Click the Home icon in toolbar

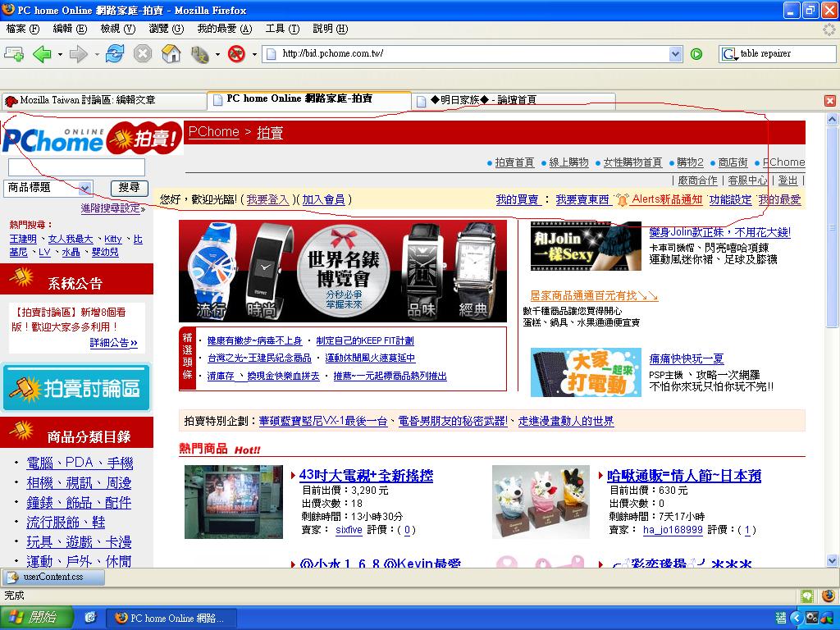[171, 54]
